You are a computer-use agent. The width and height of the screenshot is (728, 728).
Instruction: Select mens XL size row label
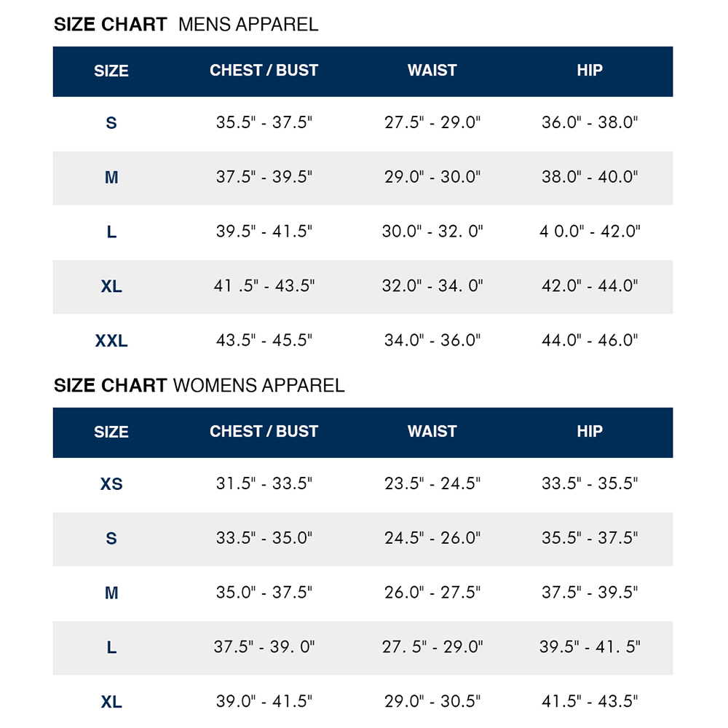(x=111, y=286)
